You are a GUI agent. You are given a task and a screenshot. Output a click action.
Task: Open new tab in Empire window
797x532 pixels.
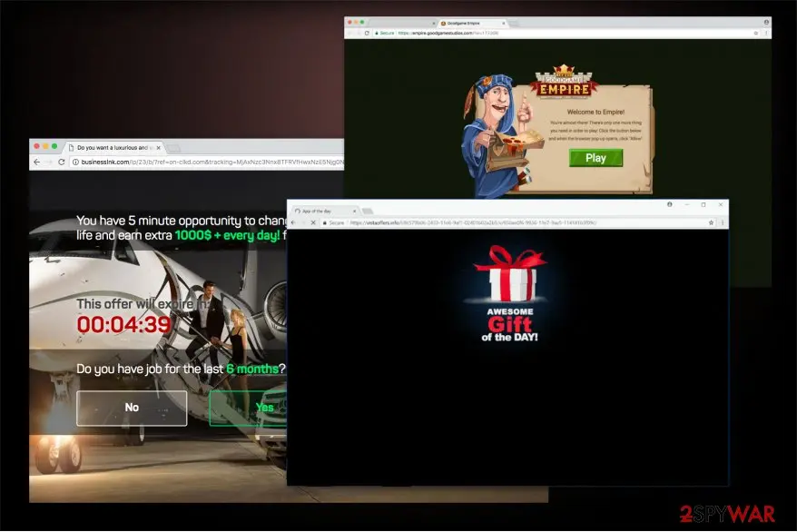click(515, 24)
